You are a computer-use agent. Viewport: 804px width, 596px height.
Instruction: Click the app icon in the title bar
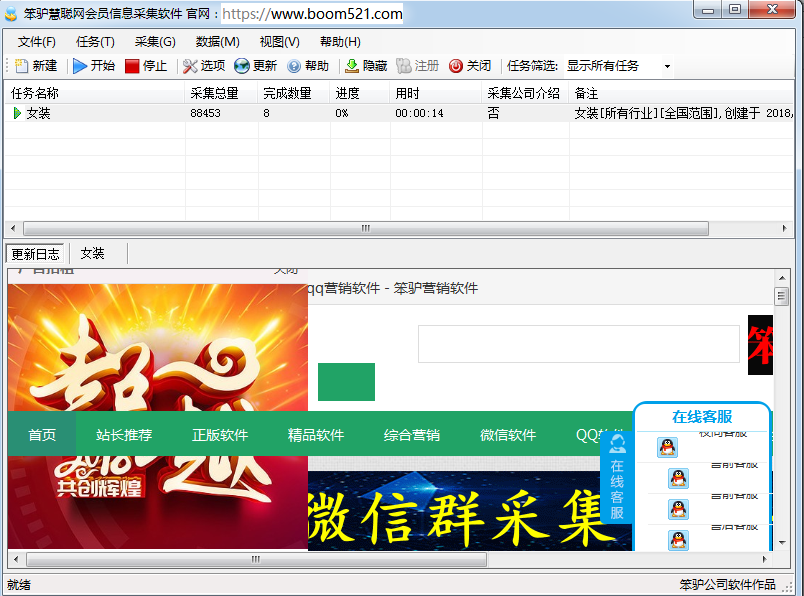pyautogui.click(x=11, y=14)
